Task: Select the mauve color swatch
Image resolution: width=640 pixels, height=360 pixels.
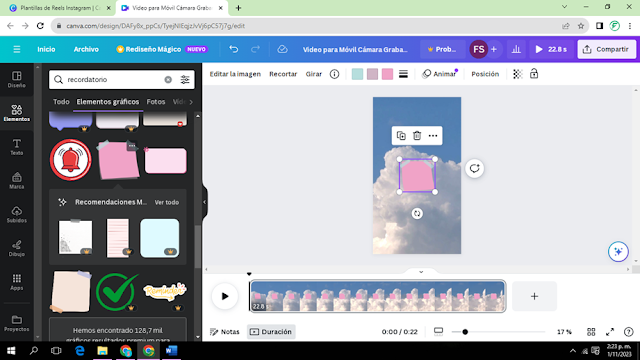Action: pos(372,74)
